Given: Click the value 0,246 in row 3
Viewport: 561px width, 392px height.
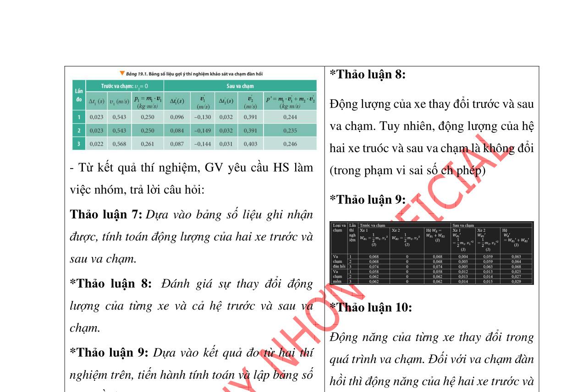Looking at the screenshot, I should (x=290, y=144).
